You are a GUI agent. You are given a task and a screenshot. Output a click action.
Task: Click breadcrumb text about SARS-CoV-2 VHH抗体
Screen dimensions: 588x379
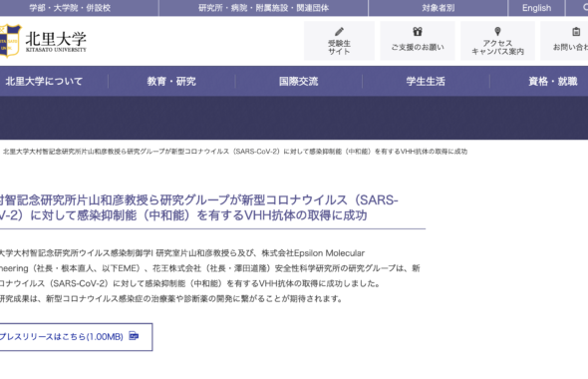pos(235,152)
